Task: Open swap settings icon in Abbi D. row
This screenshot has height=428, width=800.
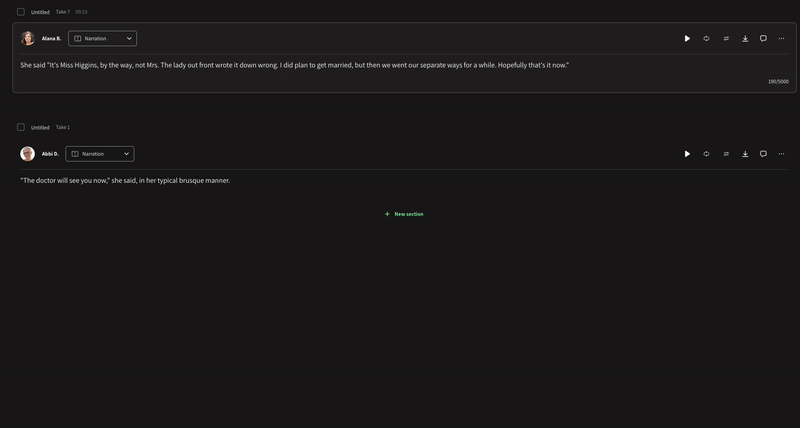Action: click(726, 154)
